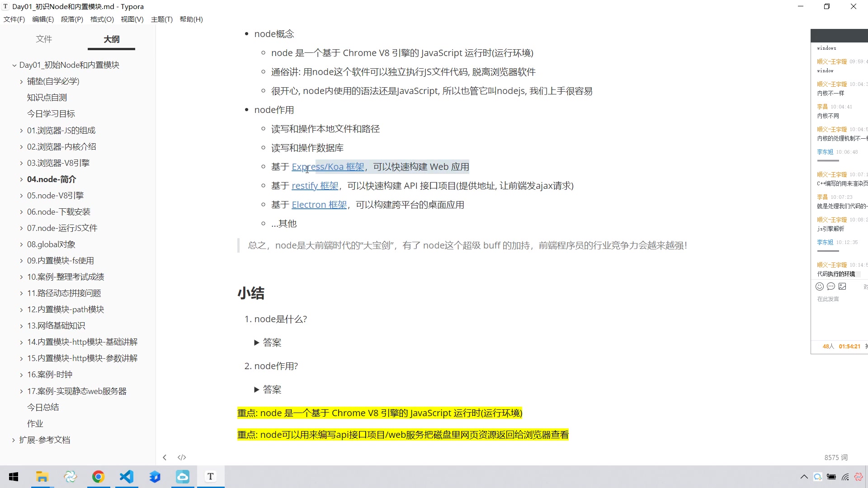This screenshot has height=488, width=868.
Task: Open the 主题(T) menu
Action: point(161,19)
